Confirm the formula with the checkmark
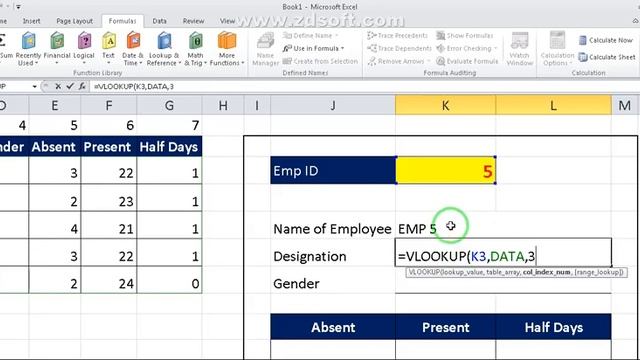Screen dimensions: 640x360 tap(70, 87)
